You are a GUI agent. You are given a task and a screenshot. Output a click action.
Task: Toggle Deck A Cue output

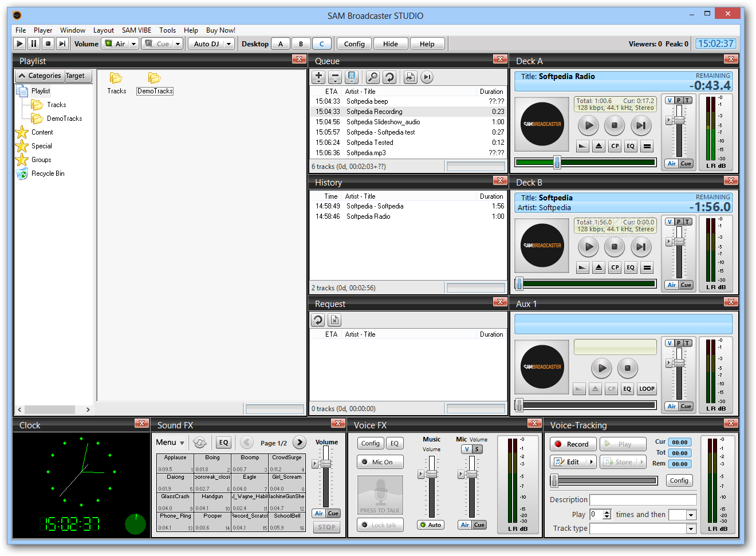pyautogui.click(x=686, y=163)
